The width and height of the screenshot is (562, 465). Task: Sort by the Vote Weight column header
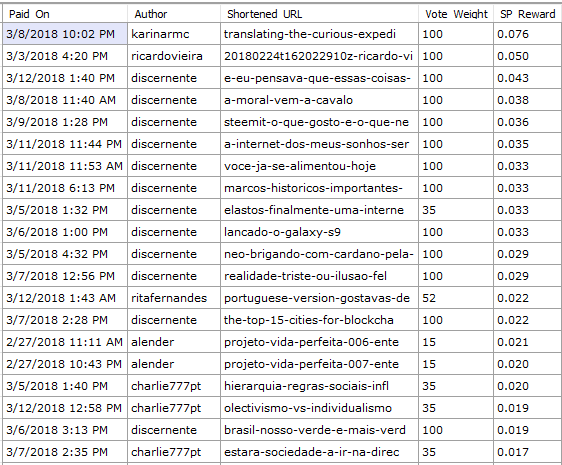[456, 14]
